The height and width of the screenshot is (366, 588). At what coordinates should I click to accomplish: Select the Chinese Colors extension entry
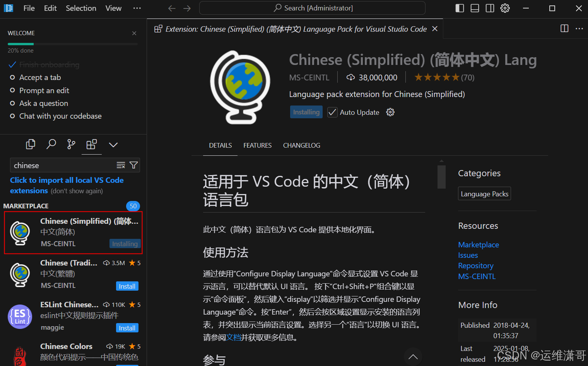pos(73,352)
